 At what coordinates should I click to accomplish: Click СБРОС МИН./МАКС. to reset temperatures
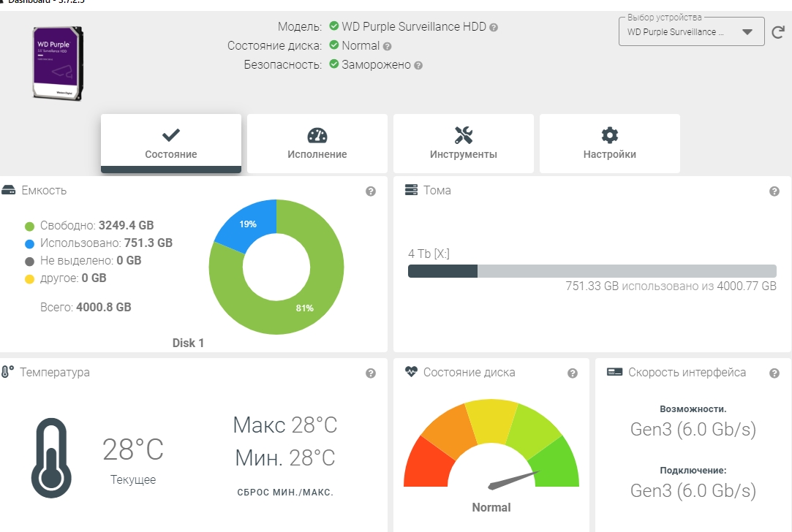(x=285, y=493)
